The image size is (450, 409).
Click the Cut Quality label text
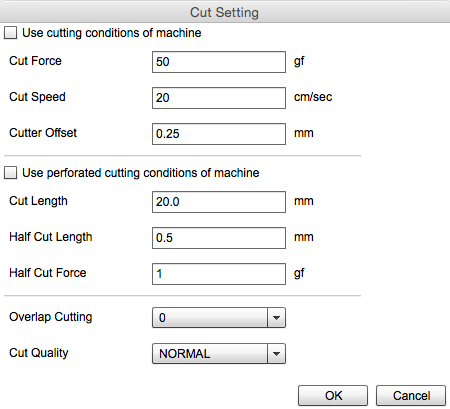pos(39,353)
